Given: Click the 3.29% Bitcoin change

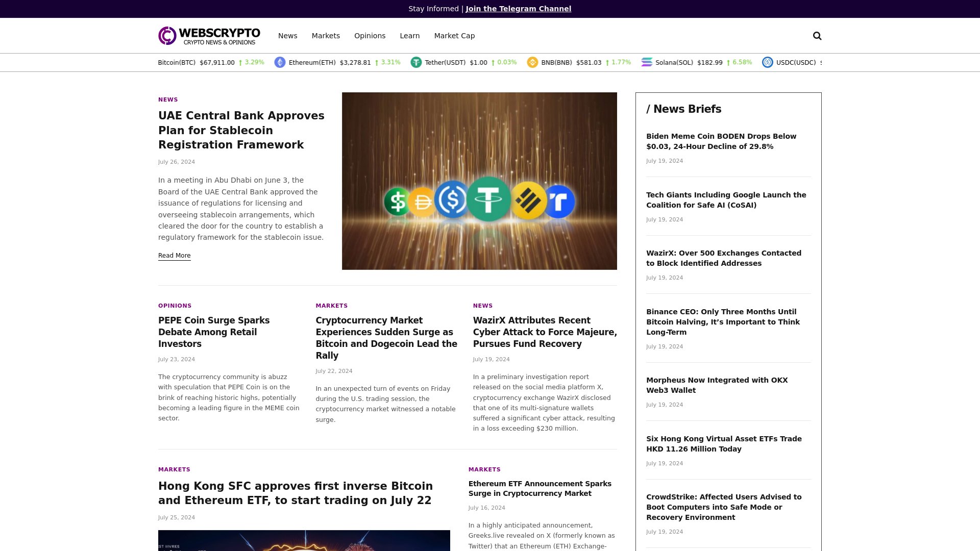Looking at the screenshot, I should point(255,62).
